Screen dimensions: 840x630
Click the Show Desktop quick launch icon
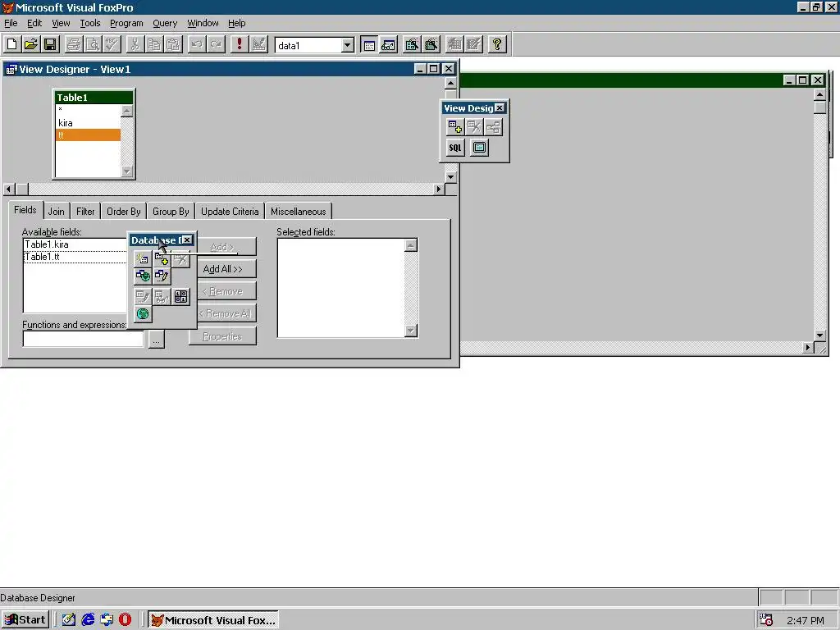[69, 620]
